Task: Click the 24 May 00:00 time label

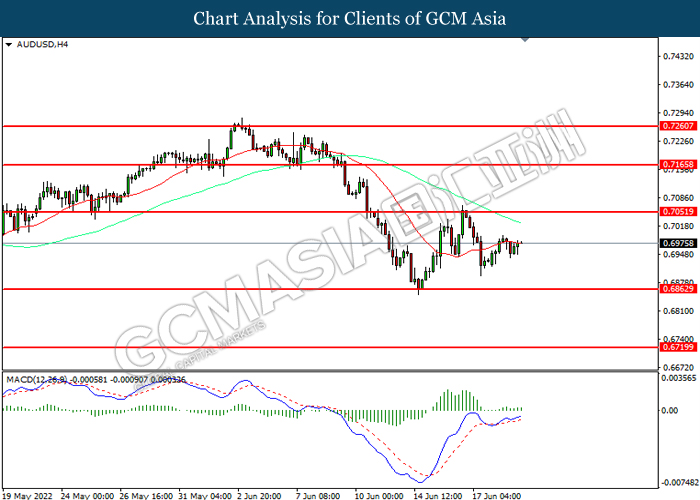Action: click(x=88, y=496)
